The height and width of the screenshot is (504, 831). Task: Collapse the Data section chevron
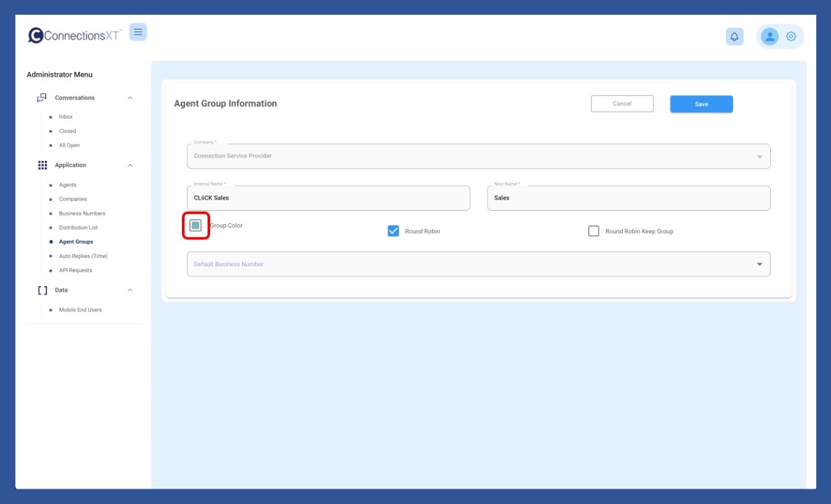click(130, 290)
